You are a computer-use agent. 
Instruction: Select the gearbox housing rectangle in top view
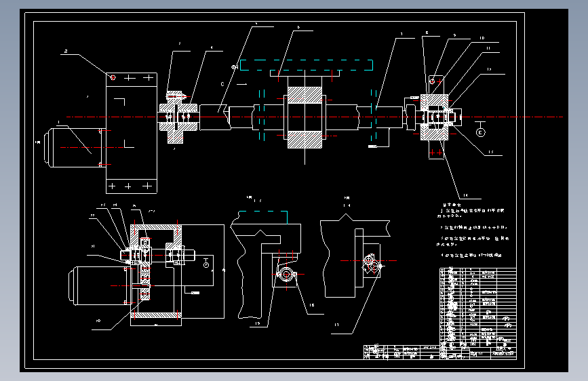point(132,133)
